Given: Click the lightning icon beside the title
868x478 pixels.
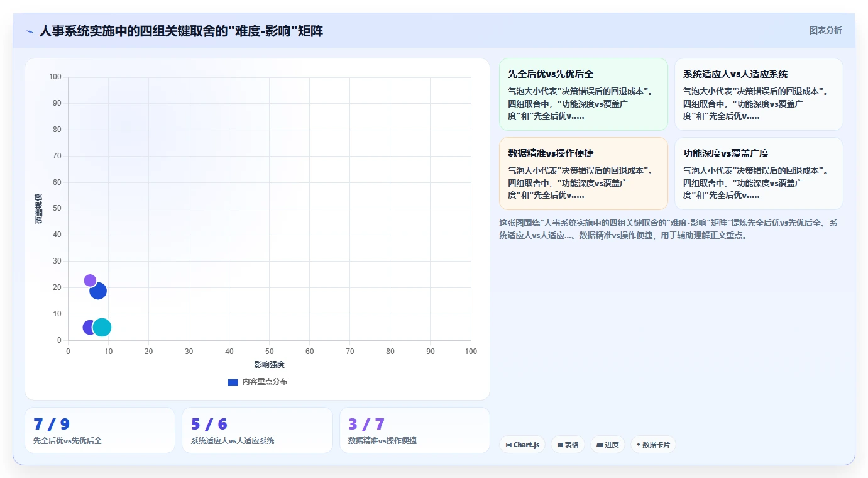Looking at the screenshot, I should 30,31.
